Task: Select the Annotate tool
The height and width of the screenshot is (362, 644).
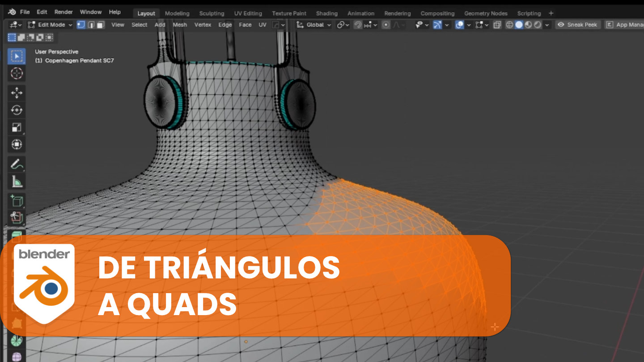Action: click(17, 164)
